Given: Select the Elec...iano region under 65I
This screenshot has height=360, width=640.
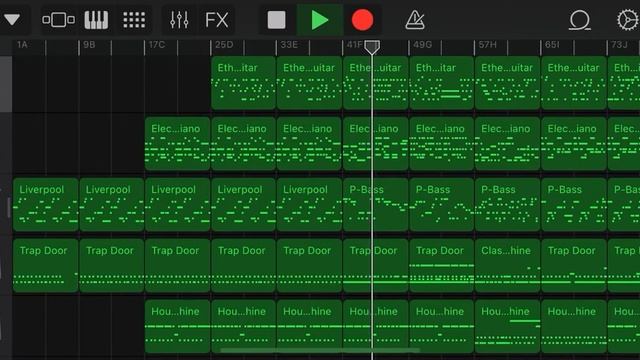Looking at the screenshot, I should (x=573, y=144).
